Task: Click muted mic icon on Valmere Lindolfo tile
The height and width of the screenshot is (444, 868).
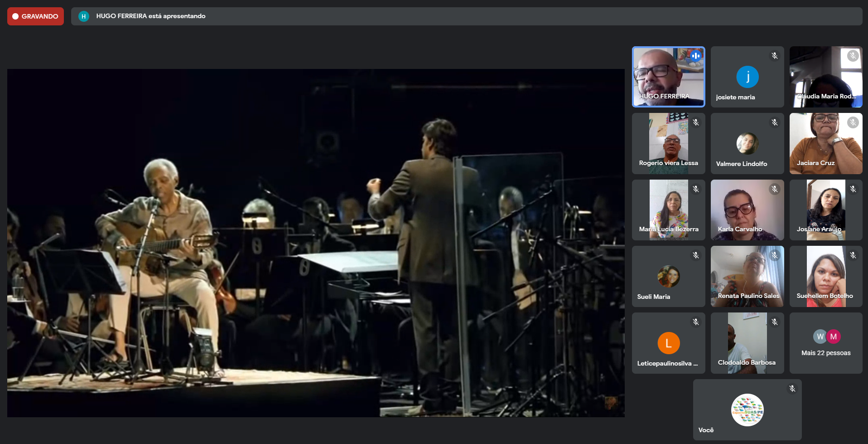Action: pyautogui.click(x=775, y=122)
